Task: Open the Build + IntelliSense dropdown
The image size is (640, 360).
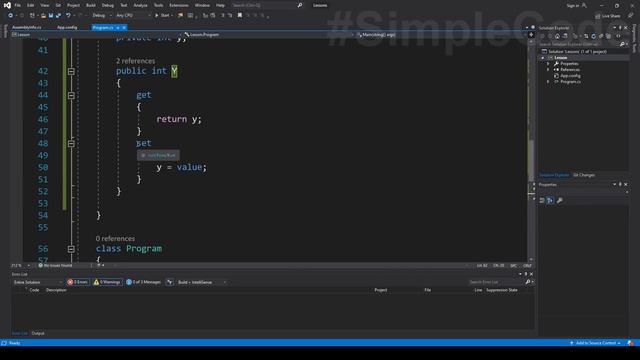Action: pyautogui.click(x=202, y=282)
